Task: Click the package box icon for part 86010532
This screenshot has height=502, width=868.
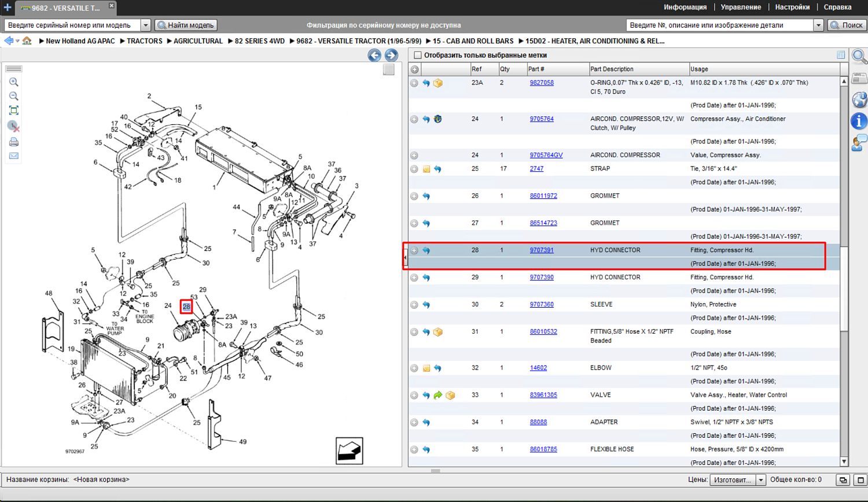Action: [438, 332]
